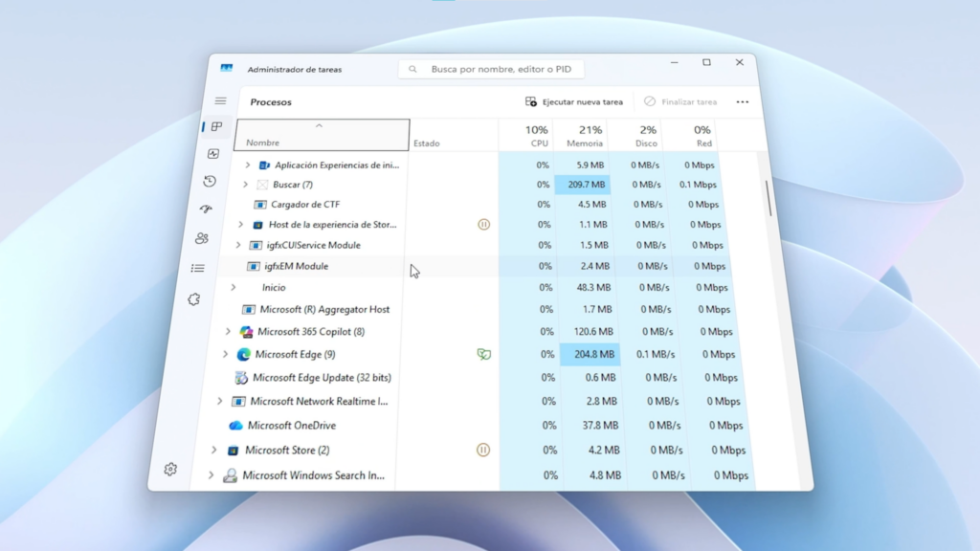Image resolution: width=980 pixels, height=551 pixels.
Task: Click the Microsoft Edge process icon
Action: (243, 354)
